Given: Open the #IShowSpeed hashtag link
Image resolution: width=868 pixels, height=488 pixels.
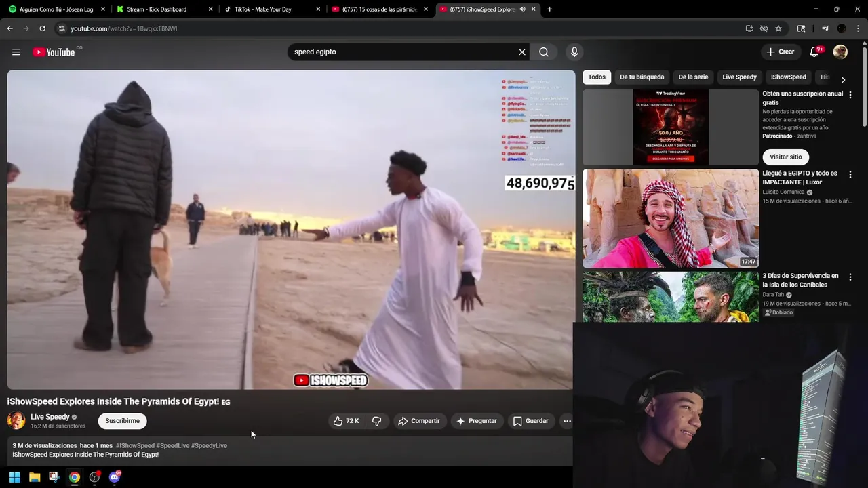Looking at the screenshot, I should 135,445.
